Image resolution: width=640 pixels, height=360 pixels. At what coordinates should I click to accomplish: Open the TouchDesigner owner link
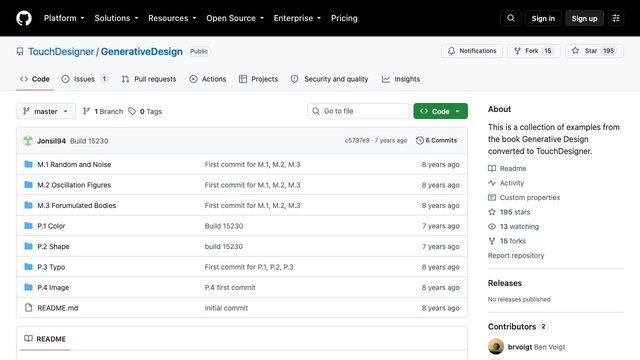point(61,51)
